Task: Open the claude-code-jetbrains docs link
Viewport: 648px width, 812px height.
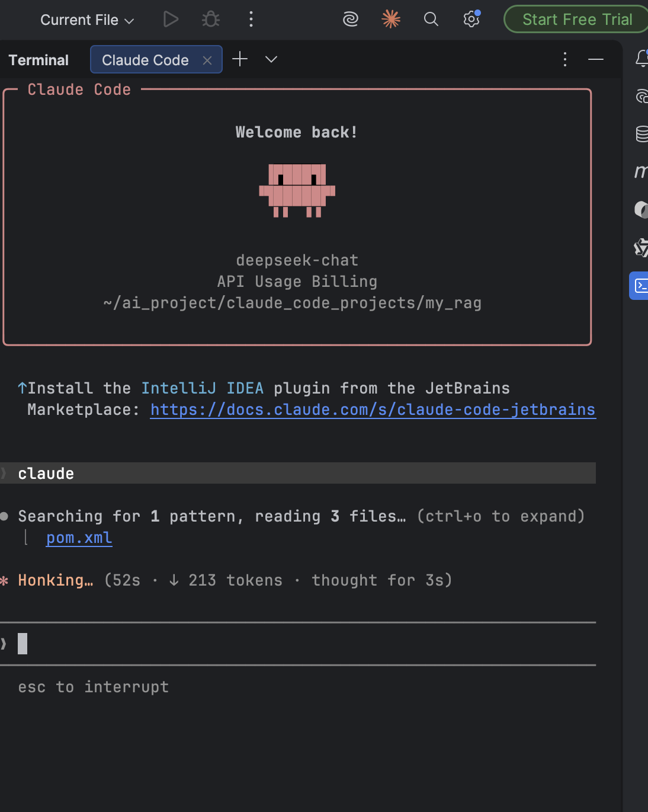Action: click(373, 410)
